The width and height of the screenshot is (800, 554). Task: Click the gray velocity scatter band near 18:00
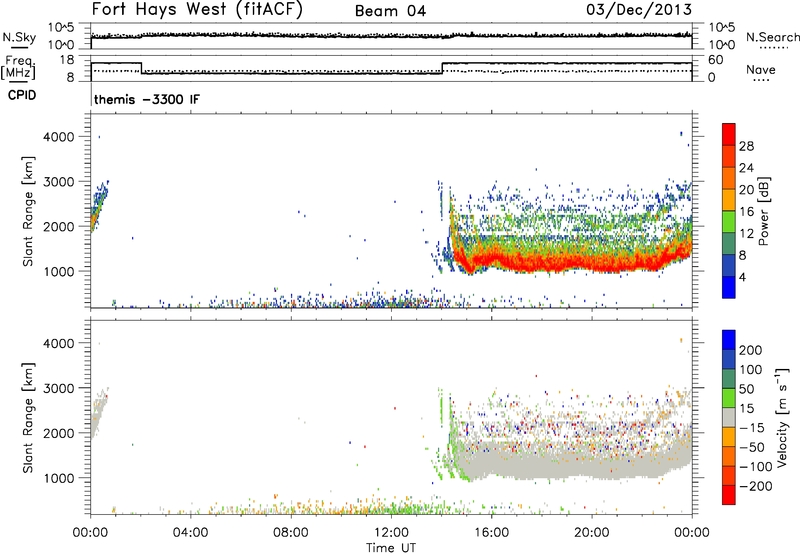541,465
